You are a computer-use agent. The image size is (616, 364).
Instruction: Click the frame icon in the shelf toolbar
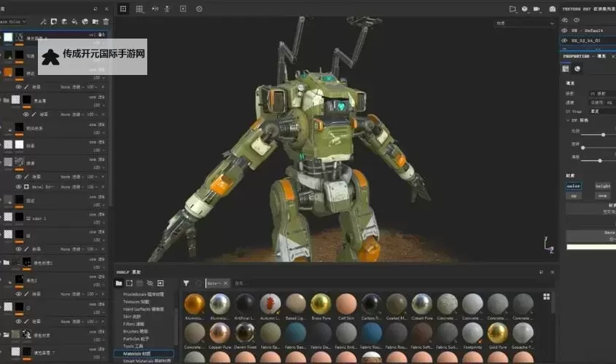(x=129, y=283)
